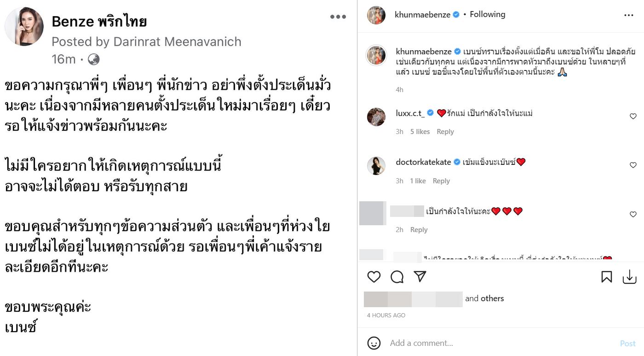The image size is (644, 356).
Task: Share the post using the paper plane icon
Action: (x=420, y=276)
